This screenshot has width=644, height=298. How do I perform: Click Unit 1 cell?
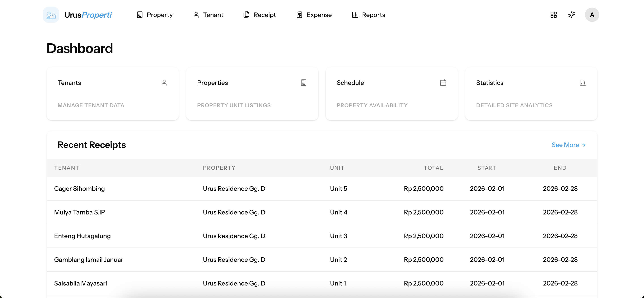click(x=338, y=283)
